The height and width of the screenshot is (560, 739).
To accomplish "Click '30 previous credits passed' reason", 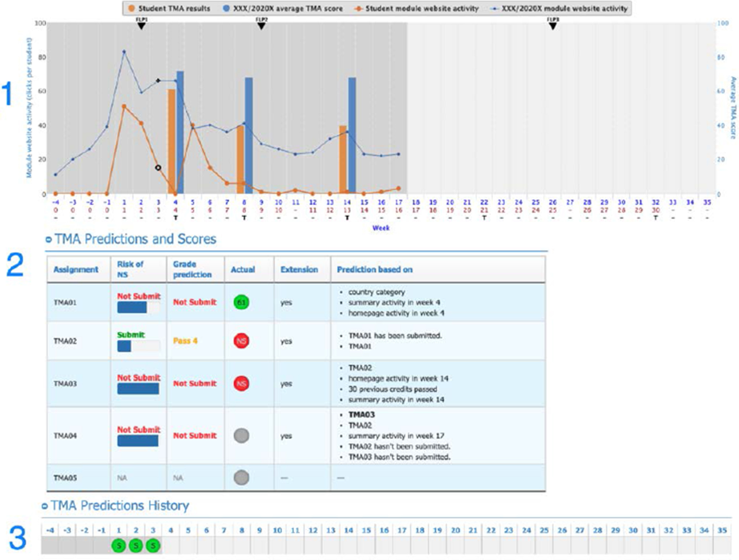I will click(x=392, y=389).
